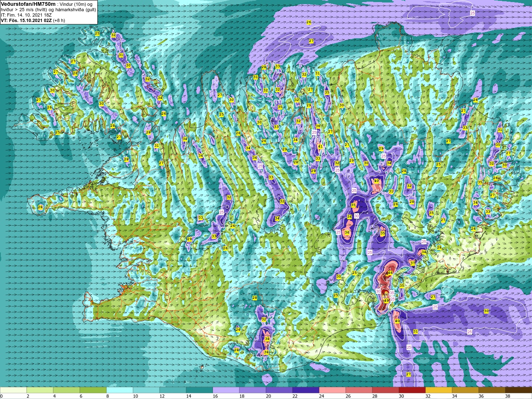Image resolution: width=532 pixels, height=399 pixels.
Task: Pick the 10–12 m/s turquoise legend swatch
Action: (x=146, y=390)
